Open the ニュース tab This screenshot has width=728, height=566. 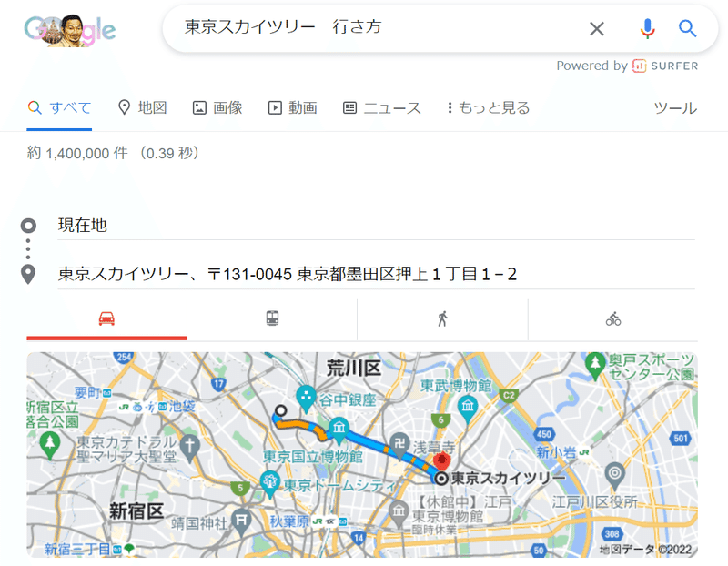tap(381, 107)
